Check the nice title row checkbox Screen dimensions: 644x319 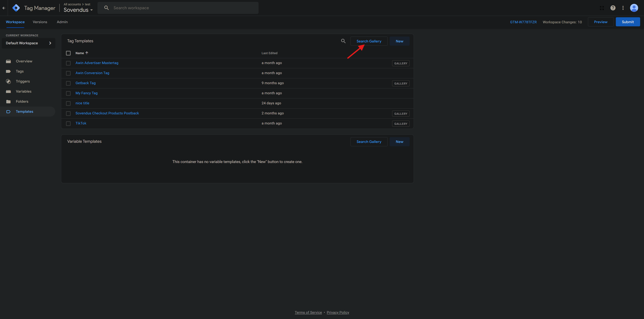click(x=68, y=103)
